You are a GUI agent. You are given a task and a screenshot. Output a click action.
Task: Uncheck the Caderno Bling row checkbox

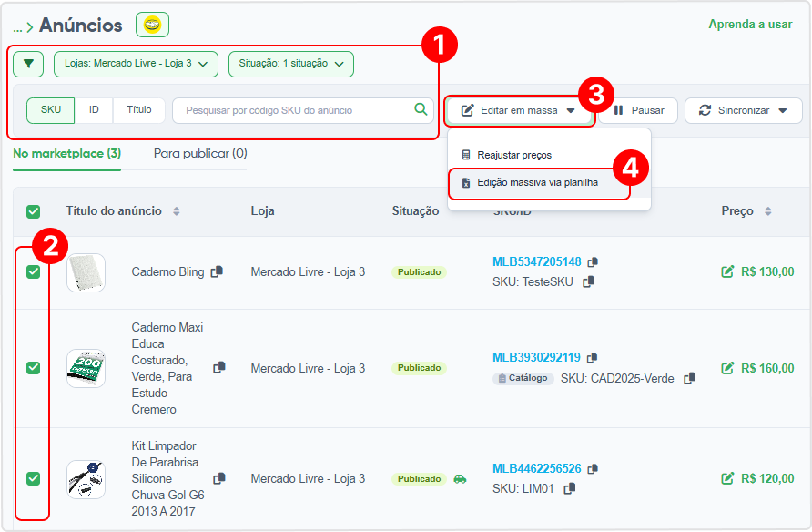click(x=33, y=271)
